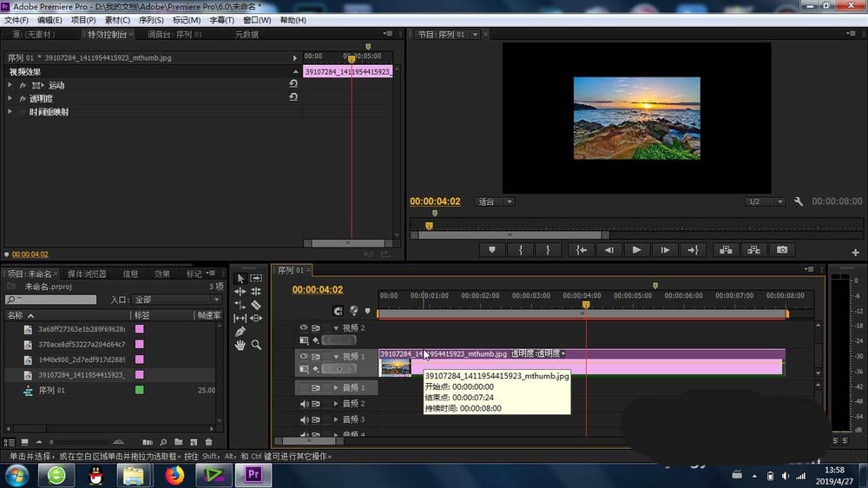Select the Rate Stretch tool
This screenshot has width=868, height=488.
(240, 305)
